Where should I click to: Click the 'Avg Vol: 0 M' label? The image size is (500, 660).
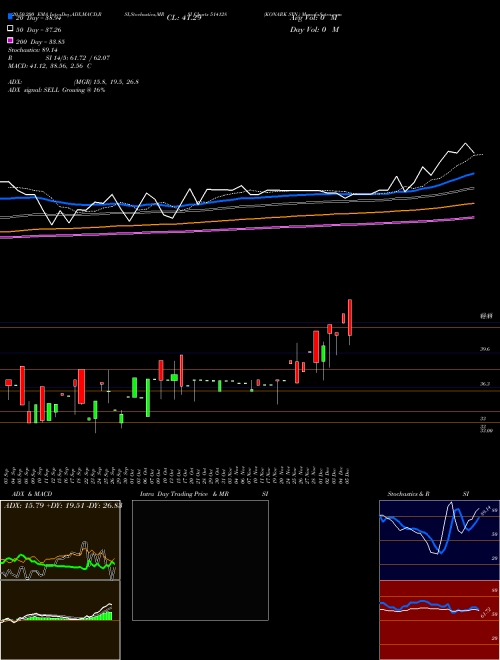[x=313, y=18]
